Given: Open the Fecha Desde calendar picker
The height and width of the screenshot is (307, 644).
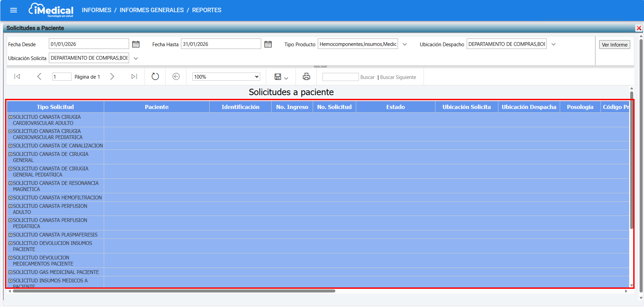Looking at the screenshot, I should (x=136, y=44).
